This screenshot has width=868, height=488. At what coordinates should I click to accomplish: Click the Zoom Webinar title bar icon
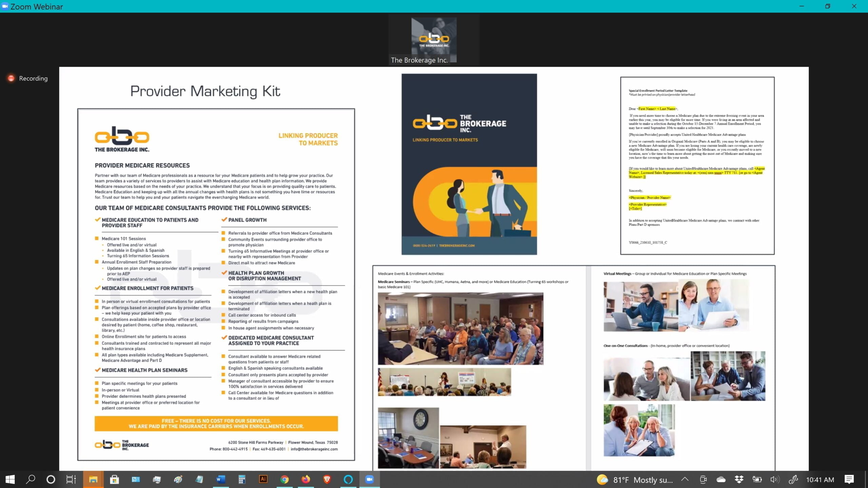pos(5,6)
